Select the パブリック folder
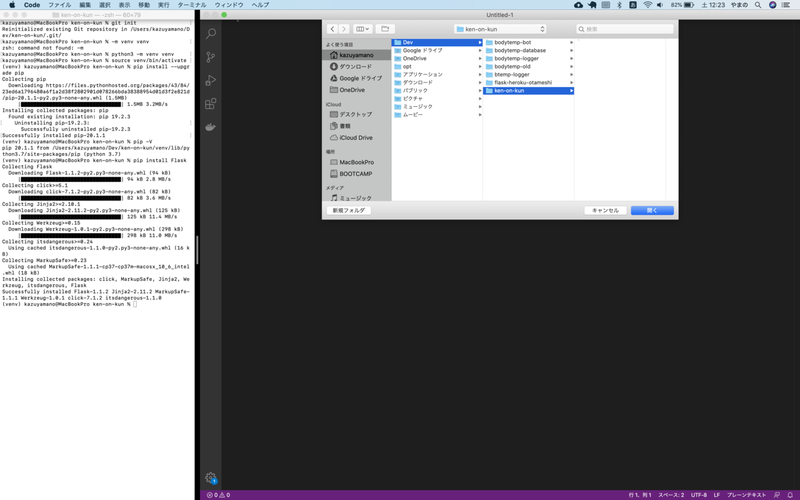 [437, 90]
